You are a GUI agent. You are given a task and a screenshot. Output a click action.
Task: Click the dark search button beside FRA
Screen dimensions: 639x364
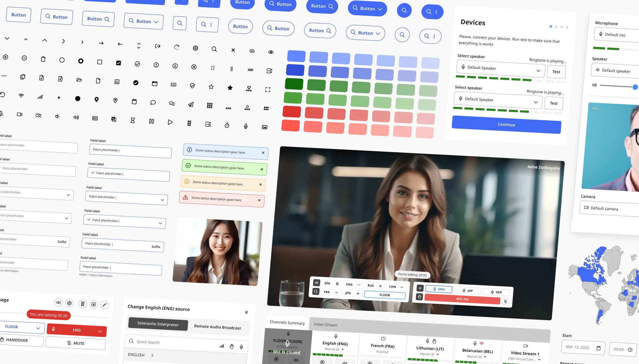tap(316, 291)
